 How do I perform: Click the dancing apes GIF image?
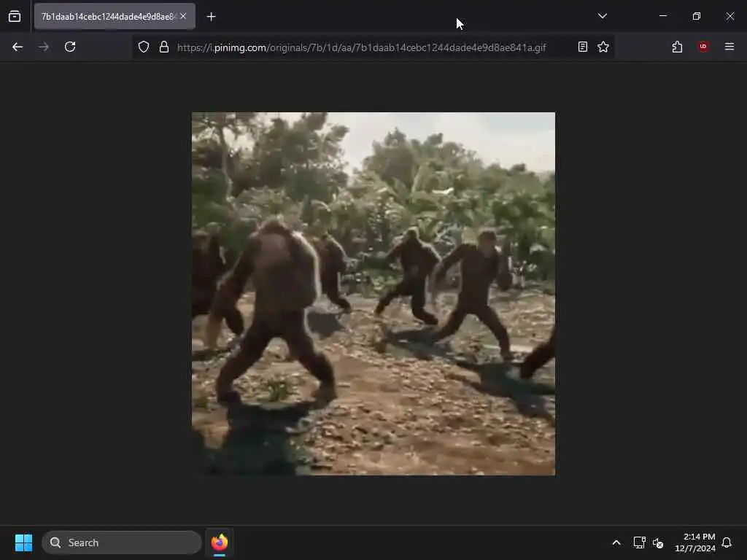pyautogui.click(x=373, y=294)
